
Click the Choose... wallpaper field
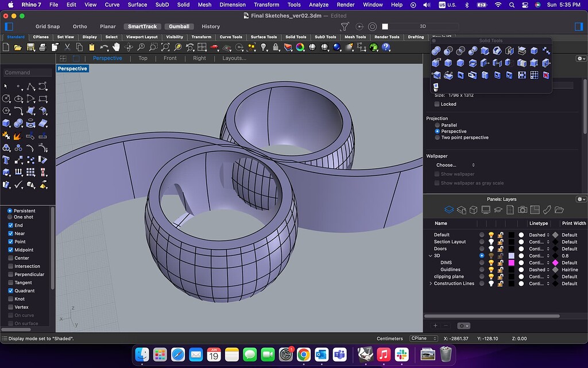coord(450,164)
